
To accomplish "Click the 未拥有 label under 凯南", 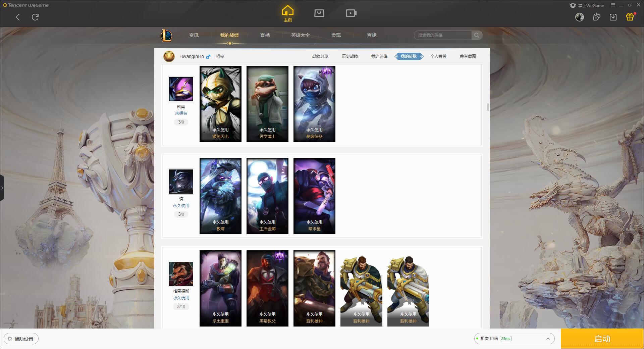I will pyautogui.click(x=181, y=113).
